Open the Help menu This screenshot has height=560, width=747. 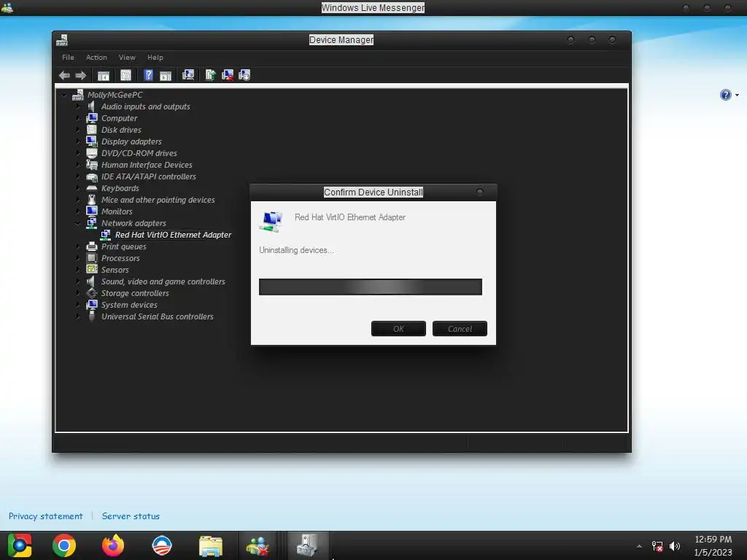pyautogui.click(x=155, y=57)
